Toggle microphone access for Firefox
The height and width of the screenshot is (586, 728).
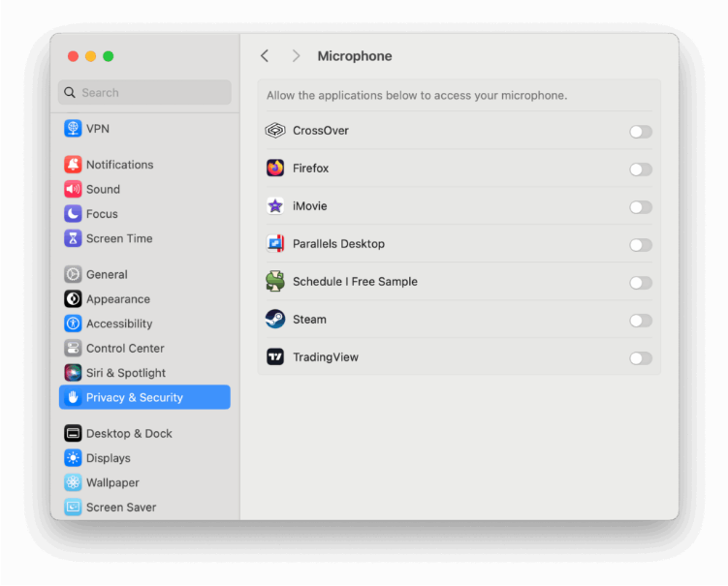tap(641, 170)
